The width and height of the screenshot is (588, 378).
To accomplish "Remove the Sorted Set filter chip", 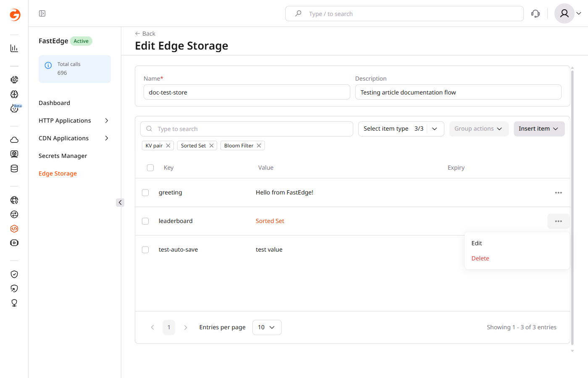I will coord(211,146).
